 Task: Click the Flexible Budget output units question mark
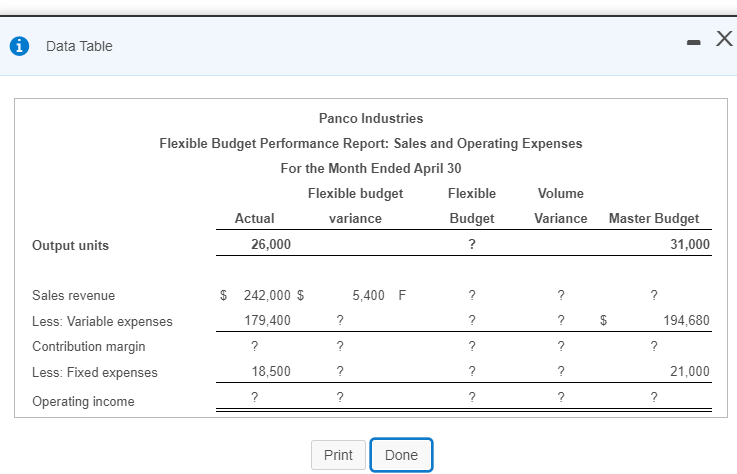pyautogui.click(x=471, y=245)
